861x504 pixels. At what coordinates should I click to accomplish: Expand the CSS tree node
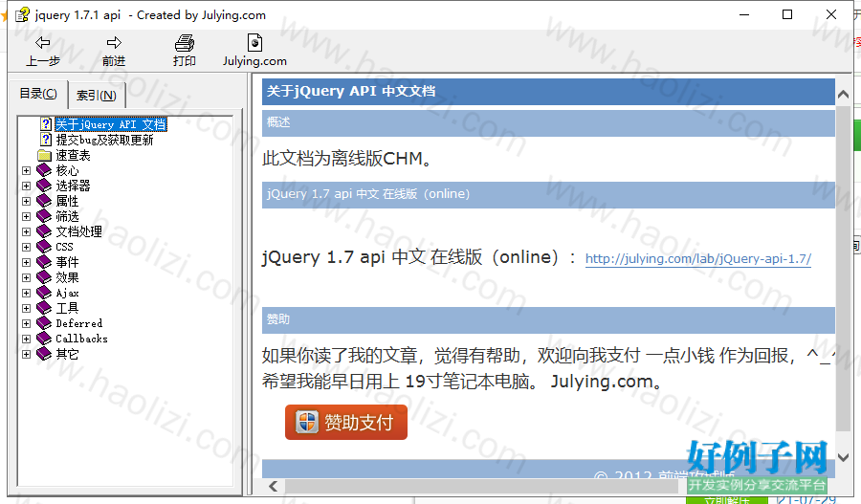coord(27,247)
